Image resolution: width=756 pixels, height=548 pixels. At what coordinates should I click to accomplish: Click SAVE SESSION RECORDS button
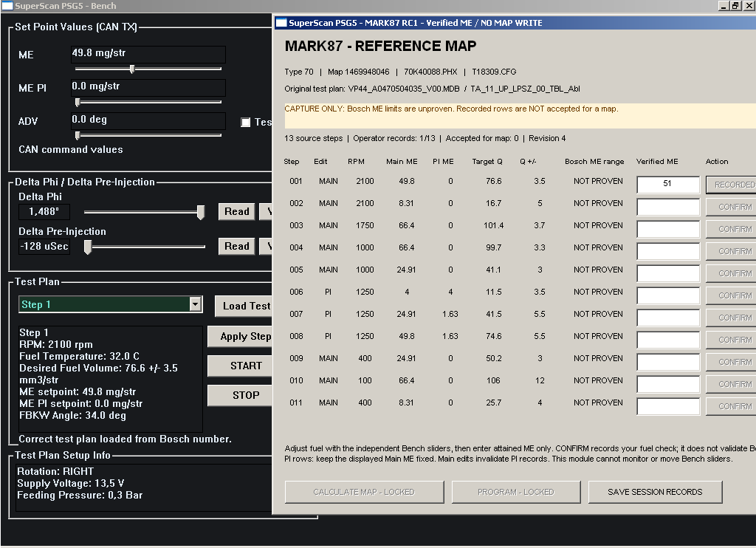pos(656,492)
